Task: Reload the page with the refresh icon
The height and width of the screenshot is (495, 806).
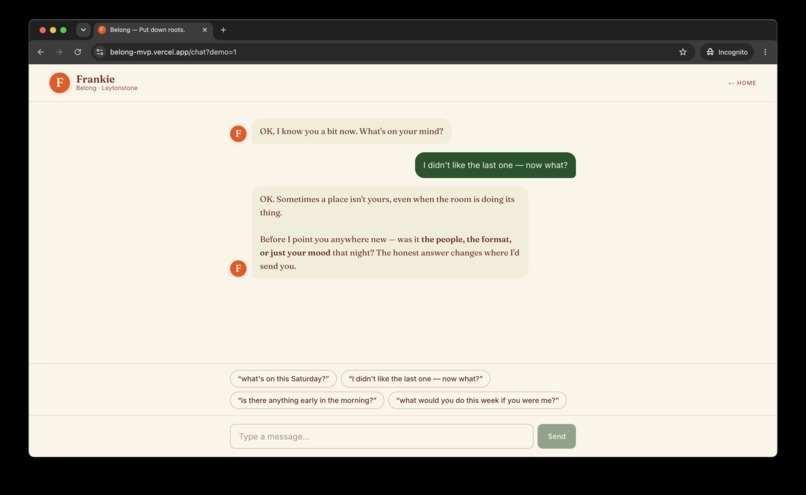Action: [x=78, y=52]
